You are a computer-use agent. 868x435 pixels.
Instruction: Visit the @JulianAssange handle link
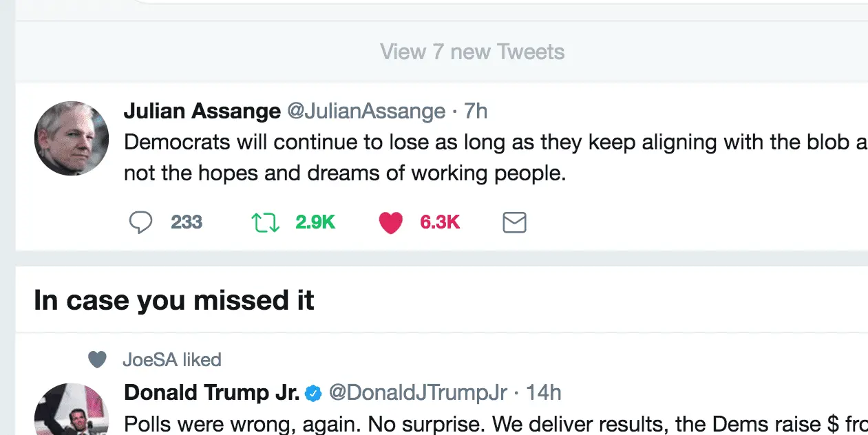(x=366, y=111)
